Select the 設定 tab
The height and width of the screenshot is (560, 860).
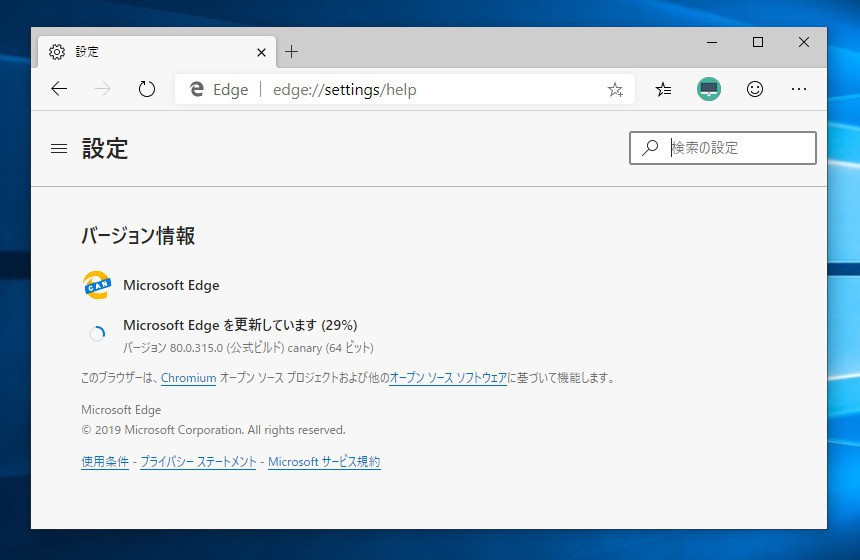pos(157,52)
